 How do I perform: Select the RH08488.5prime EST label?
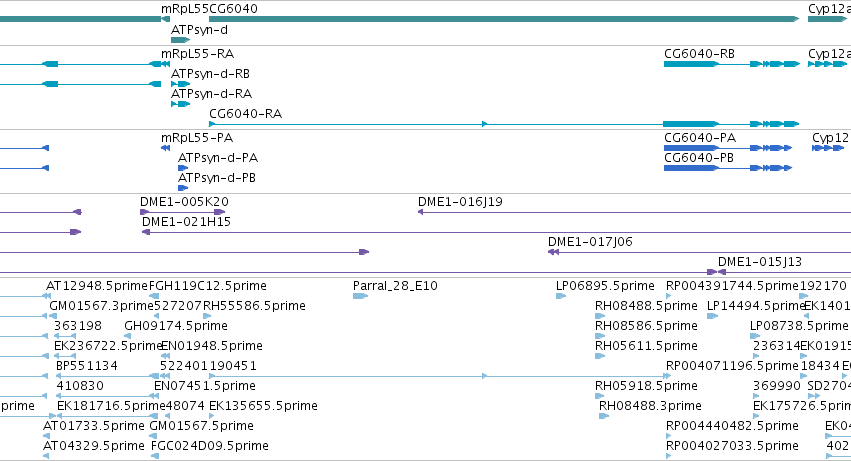pyautogui.click(x=646, y=306)
